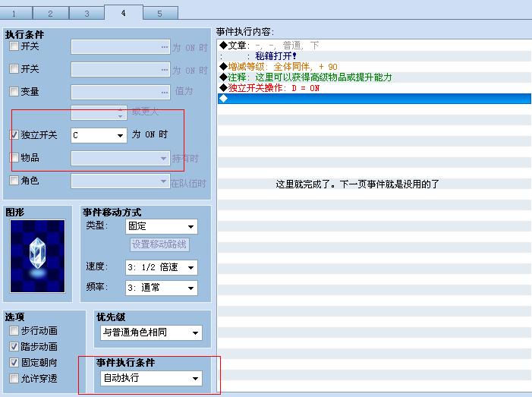Open the 频率 frequency dropdown
The width and height of the screenshot is (532, 397).
tap(162, 288)
